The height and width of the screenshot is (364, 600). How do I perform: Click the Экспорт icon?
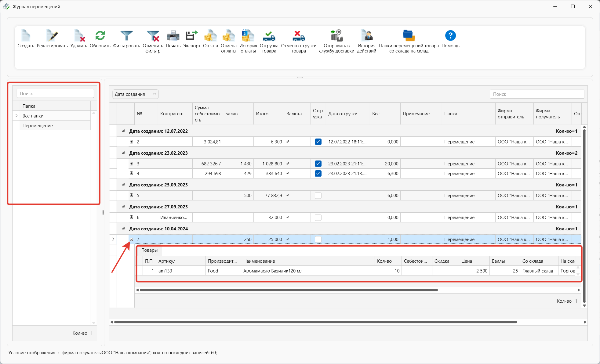click(x=192, y=36)
